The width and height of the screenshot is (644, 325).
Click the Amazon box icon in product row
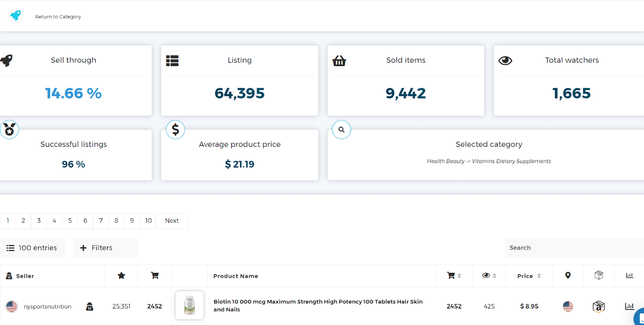[x=599, y=306]
